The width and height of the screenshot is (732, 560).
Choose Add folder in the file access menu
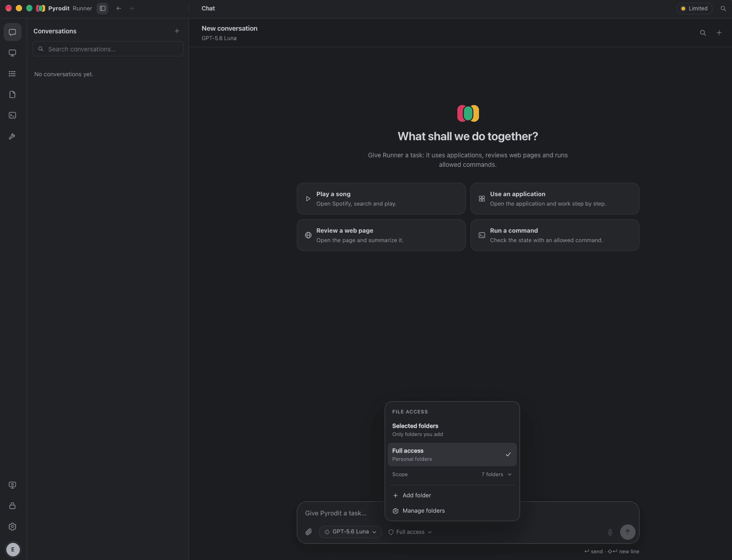click(x=452, y=495)
